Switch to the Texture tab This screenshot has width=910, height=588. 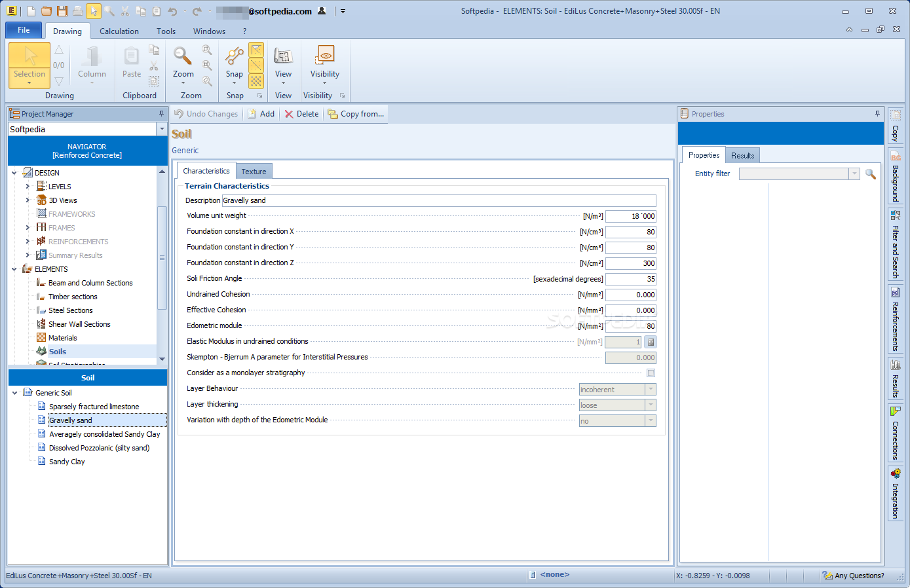[x=254, y=172]
